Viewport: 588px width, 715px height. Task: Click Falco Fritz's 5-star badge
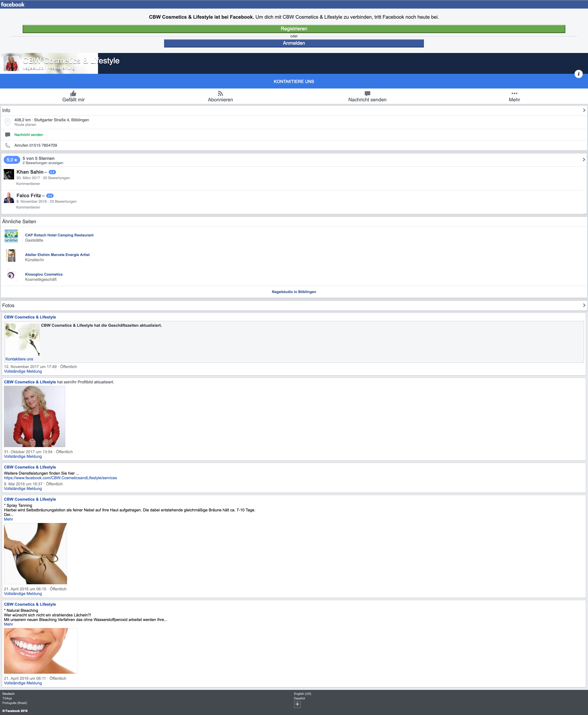pos(50,196)
